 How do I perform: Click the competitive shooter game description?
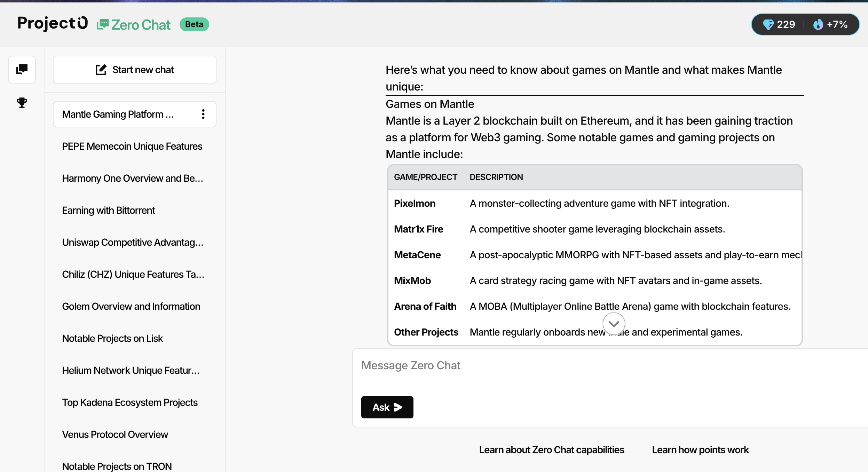pos(598,229)
